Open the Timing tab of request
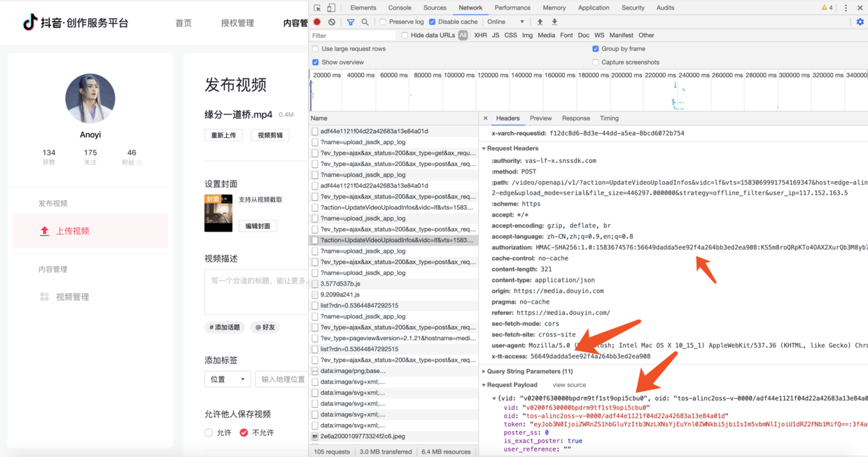 (x=609, y=118)
